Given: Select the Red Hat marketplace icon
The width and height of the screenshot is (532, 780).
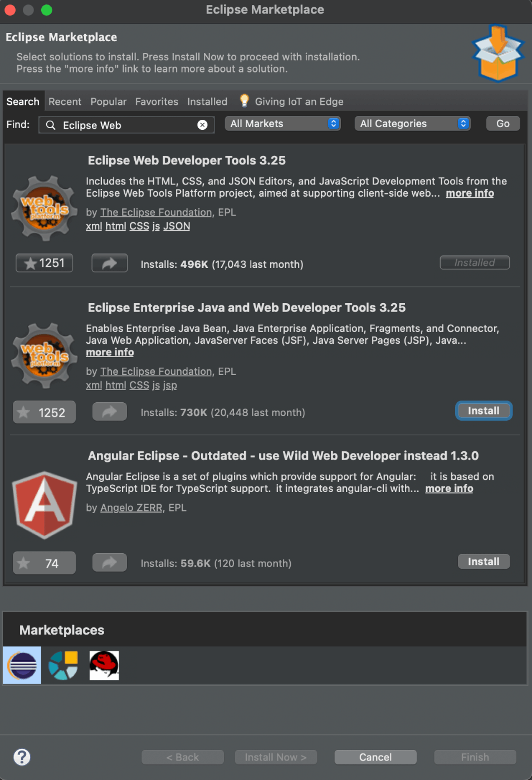Looking at the screenshot, I should (x=104, y=665).
